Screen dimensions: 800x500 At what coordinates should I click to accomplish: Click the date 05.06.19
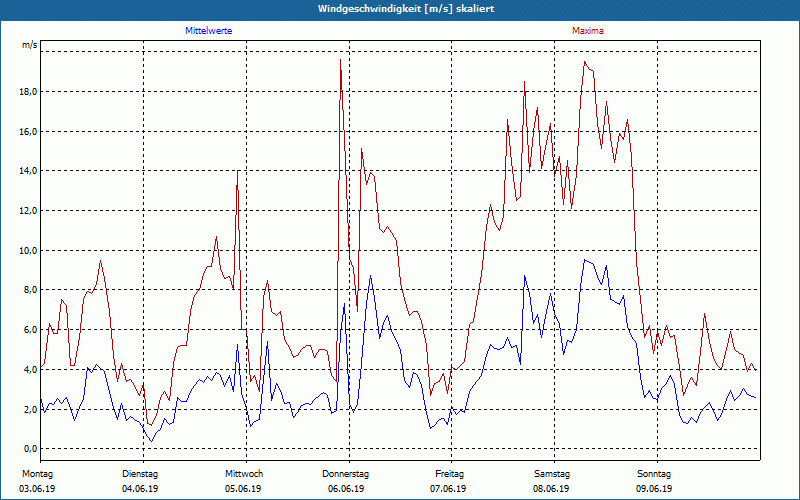[243, 489]
